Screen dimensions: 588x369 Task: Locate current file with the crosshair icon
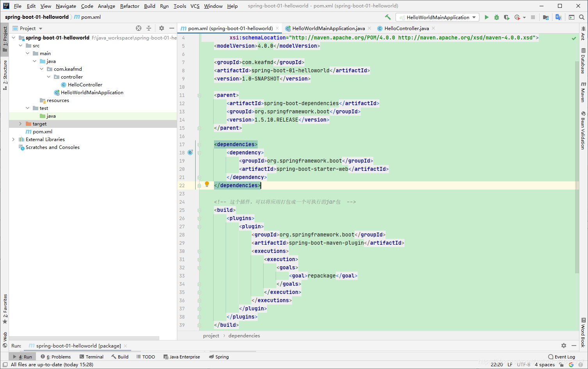point(138,28)
